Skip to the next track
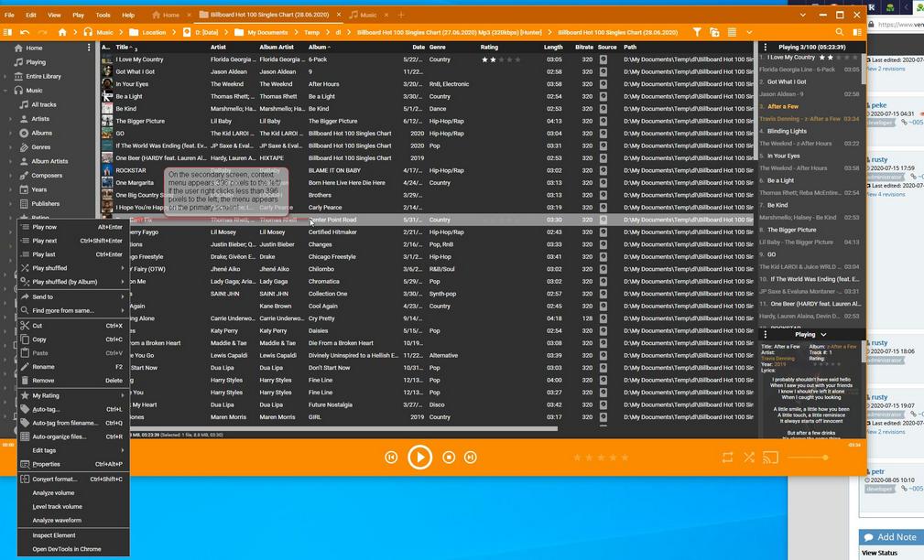 tap(470, 457)
